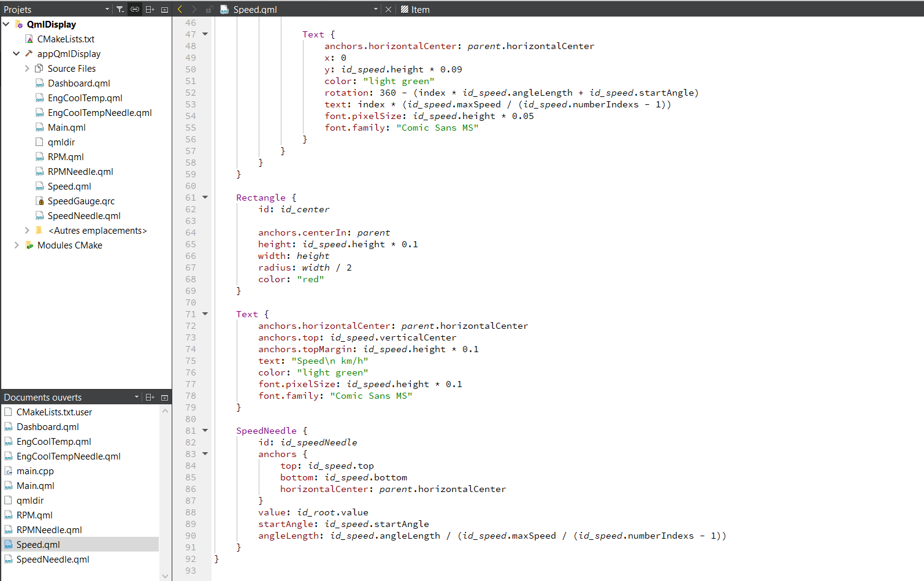The image size is (924, 581).
Task: Click blank file icon beside qmldir in tree
Action: click(39, 142)
